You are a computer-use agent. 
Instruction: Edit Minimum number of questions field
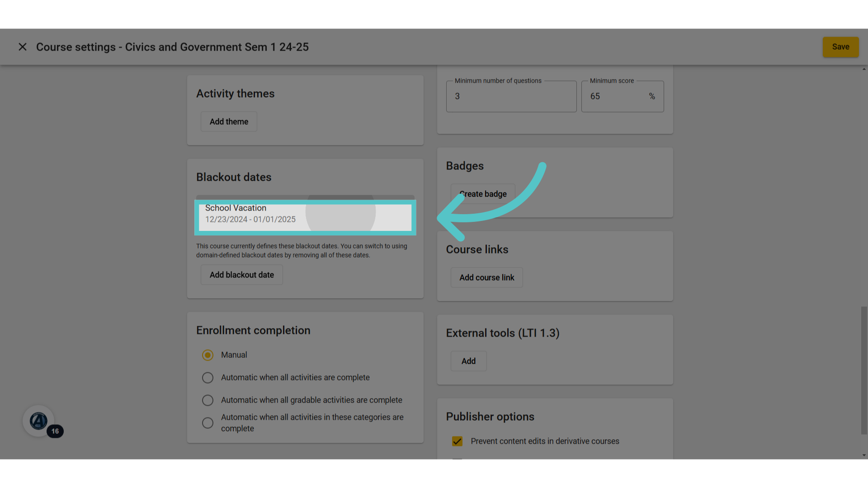coord(511,96)
